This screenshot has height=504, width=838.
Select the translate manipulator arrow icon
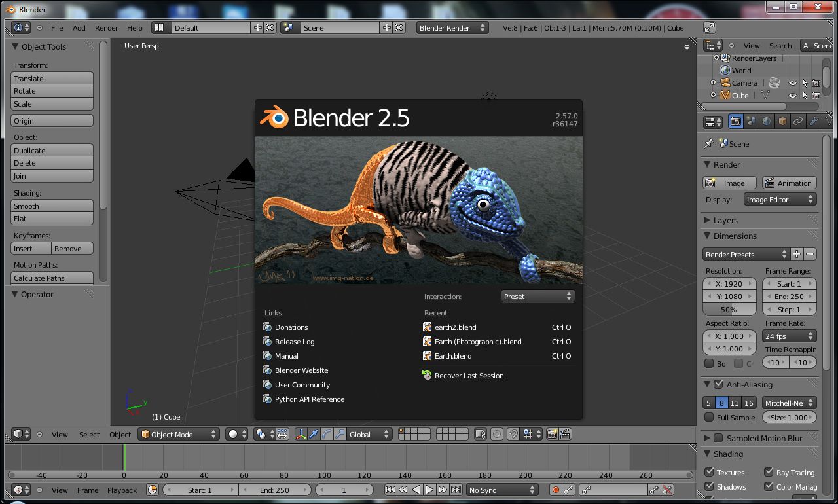[x=314, y=434]
